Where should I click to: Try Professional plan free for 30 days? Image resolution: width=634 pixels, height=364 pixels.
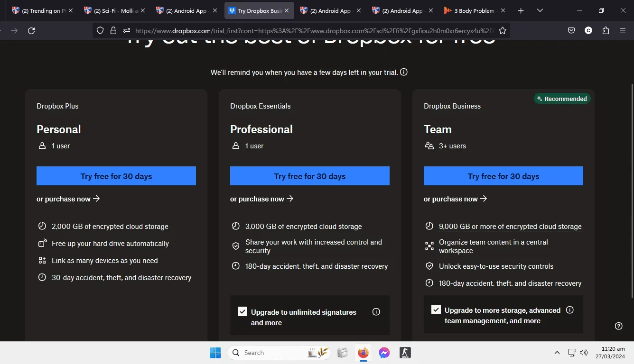coord(310,176)
